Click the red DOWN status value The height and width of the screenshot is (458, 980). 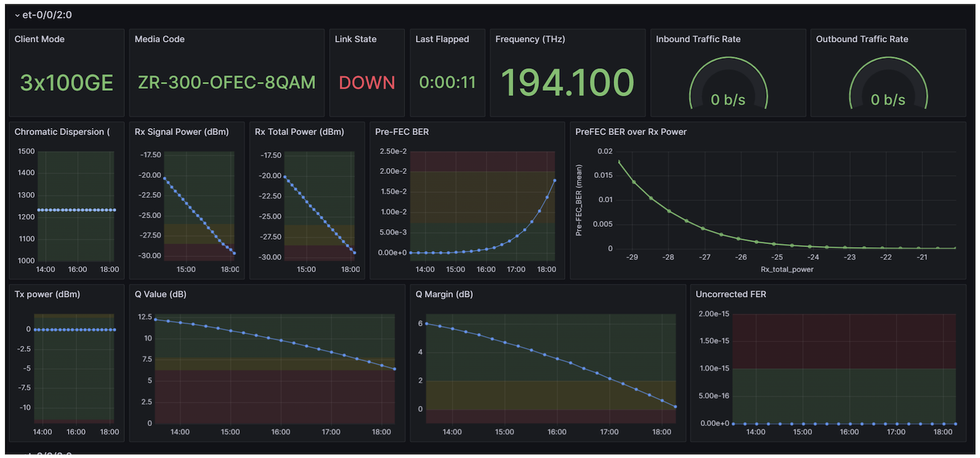(367, 83)
